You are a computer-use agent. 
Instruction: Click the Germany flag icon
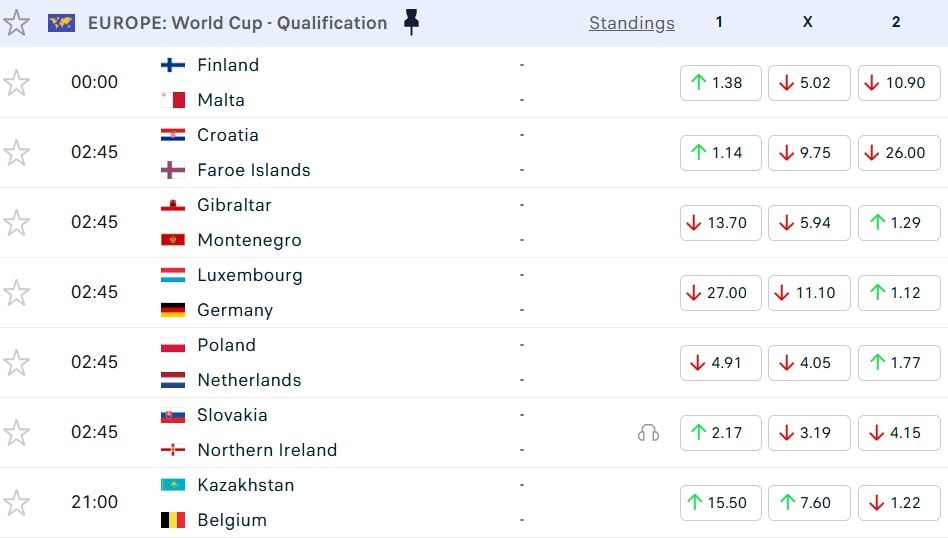pos(173,310)
